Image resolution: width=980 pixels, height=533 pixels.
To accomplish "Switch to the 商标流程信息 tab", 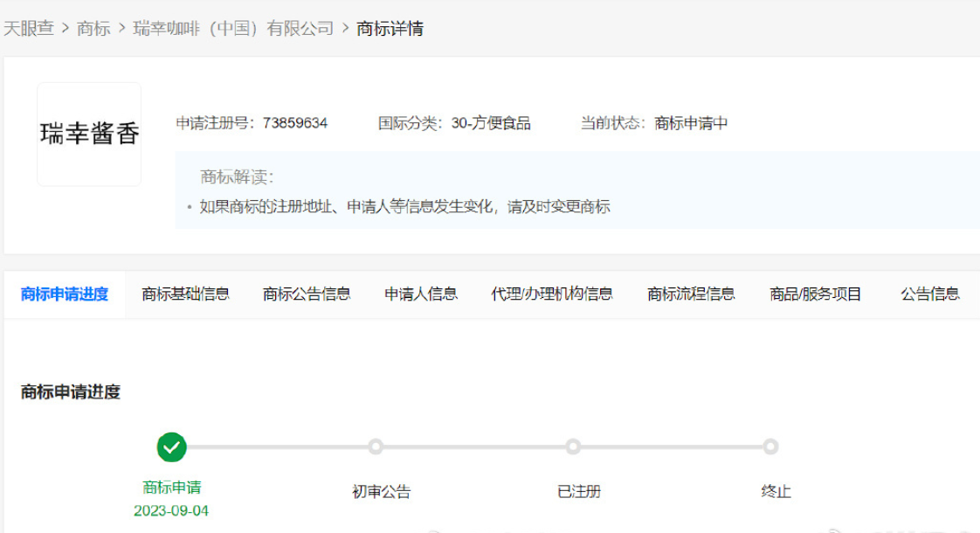I will 691,294.
